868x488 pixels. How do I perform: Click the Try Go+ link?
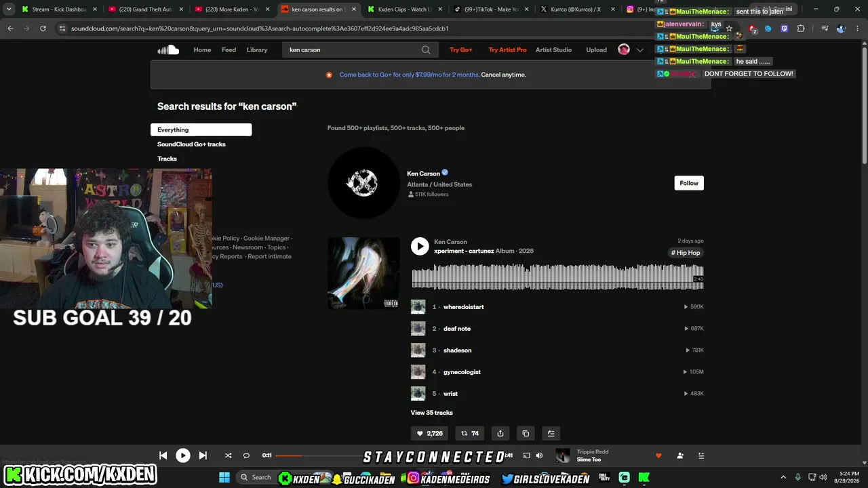click(461, 49)
